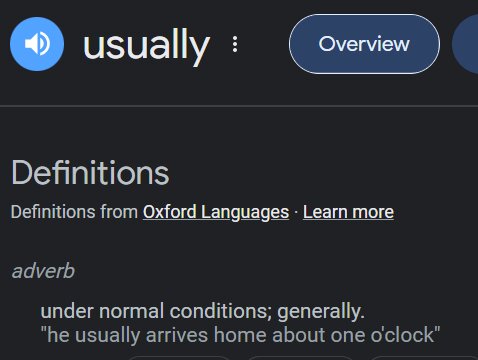Play the pronunciation audio for usually
The width and height of the screenshot is (478, 360).
37,44
